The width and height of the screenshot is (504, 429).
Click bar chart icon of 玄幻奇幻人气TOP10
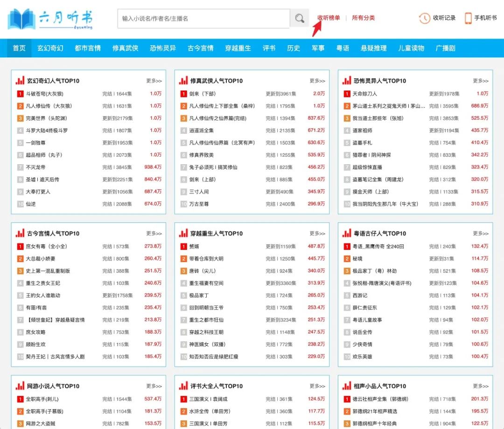tap(20, 81)
